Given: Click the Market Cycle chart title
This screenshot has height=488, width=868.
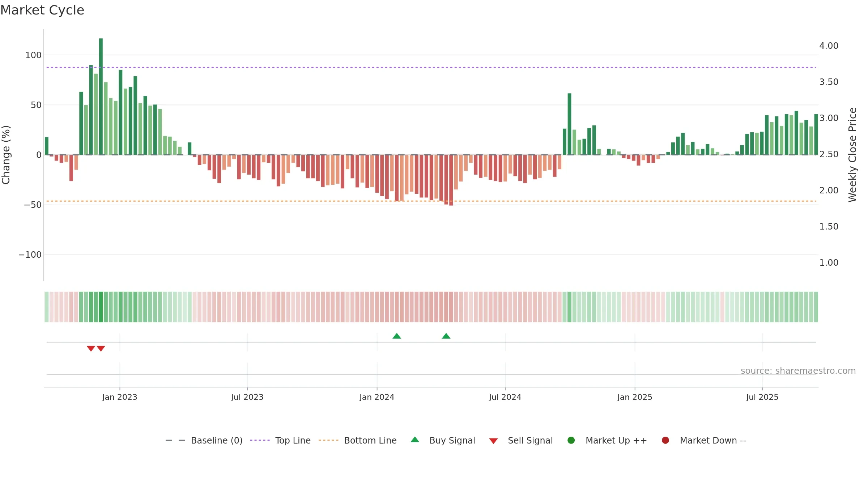Looking at the screenshot, I should 42,10.
